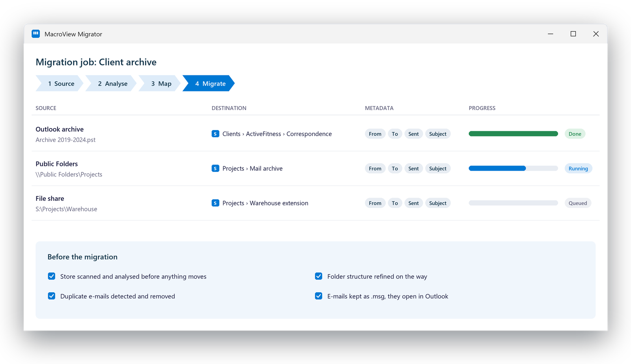Viewport: 631px width, 364px height.
Task: Maximize the MacroView Migrator window
Action: click(x=573, y=34)
